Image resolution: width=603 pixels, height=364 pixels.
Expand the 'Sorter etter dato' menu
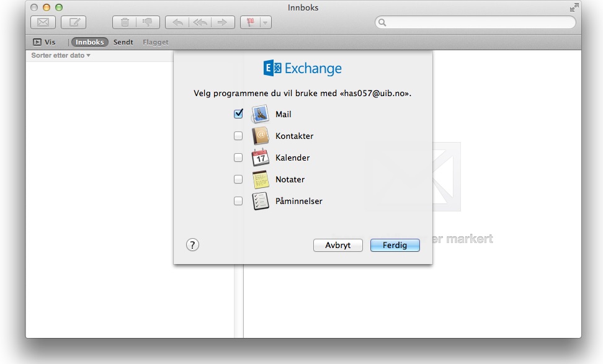point(61,56)
